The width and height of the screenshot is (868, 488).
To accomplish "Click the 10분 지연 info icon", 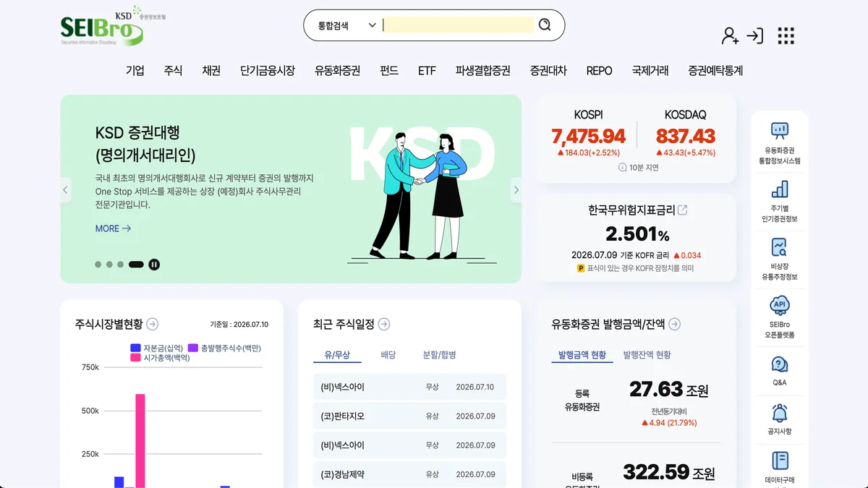I will pyautogui.click(x=622, y=167).
